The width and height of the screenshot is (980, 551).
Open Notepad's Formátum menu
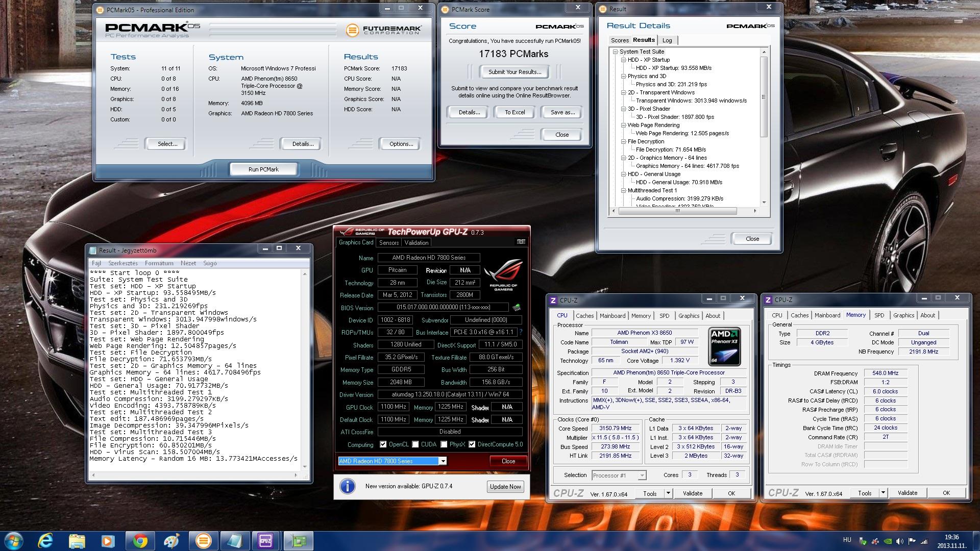pos(159,263)
